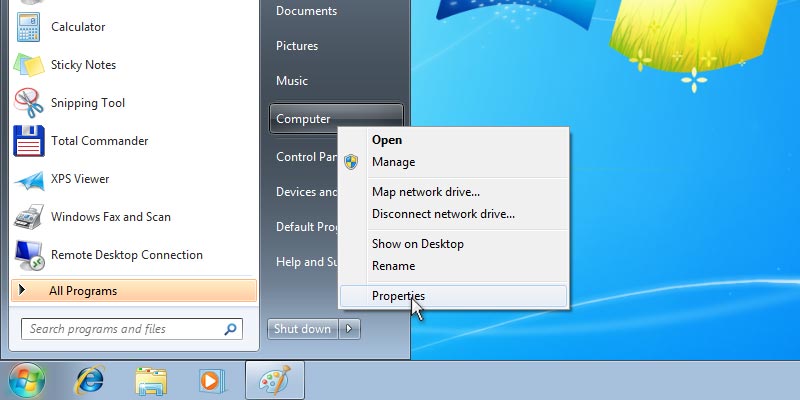Select Map network drive... option

coord(426,192)
